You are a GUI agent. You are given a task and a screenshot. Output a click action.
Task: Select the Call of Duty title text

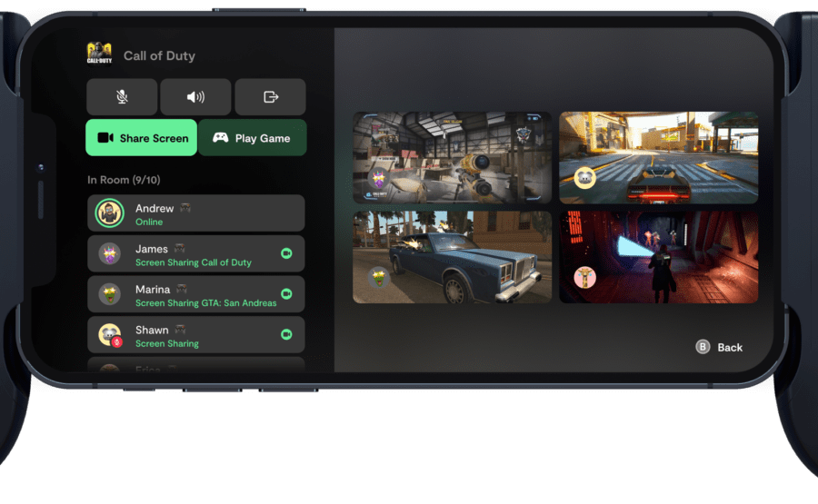(159, 55)
